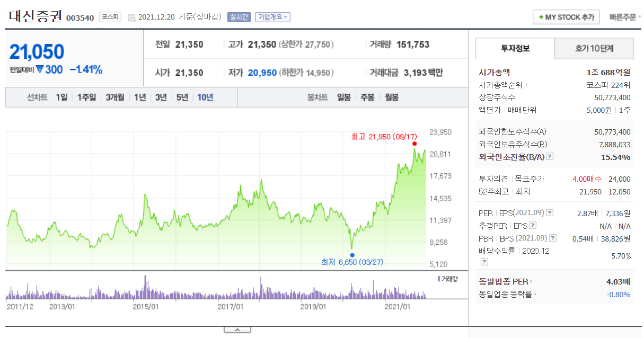Select the 1년 line chart period
Image resolution: width=644 pixels, height=338 pixels.
pyautogui.click(x=139, y=97)
